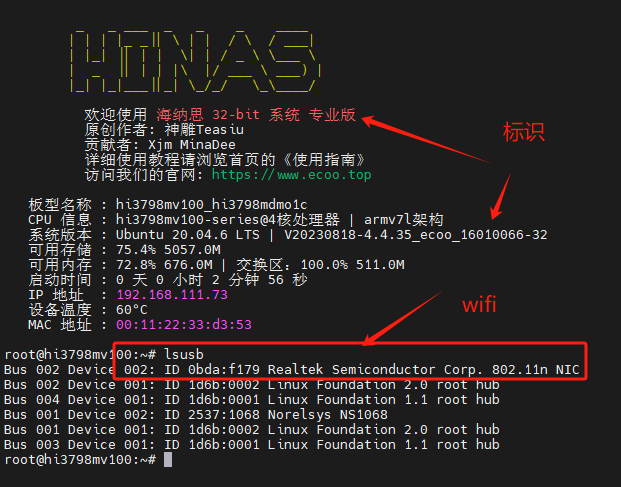Click the red wifi annotation label
621x487 pixels.
(477, 306)
